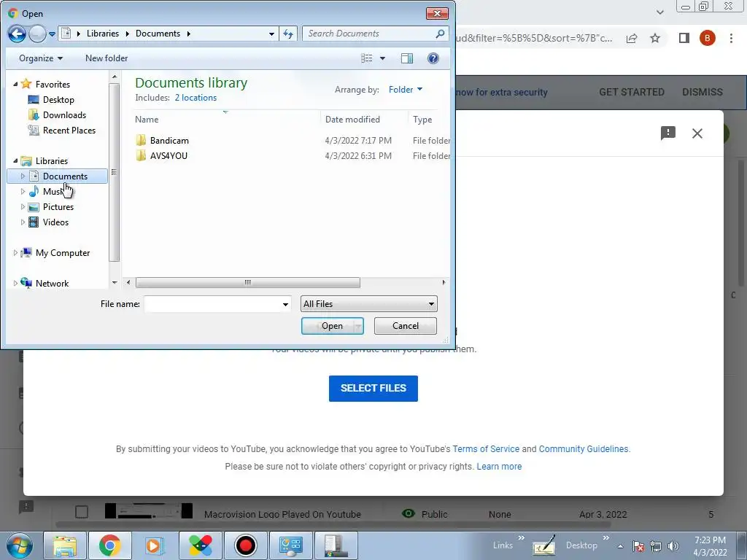Click the refresh button beside the address bar
The width and height of the screenshot is (747, 560).
[x=288, y=34]
